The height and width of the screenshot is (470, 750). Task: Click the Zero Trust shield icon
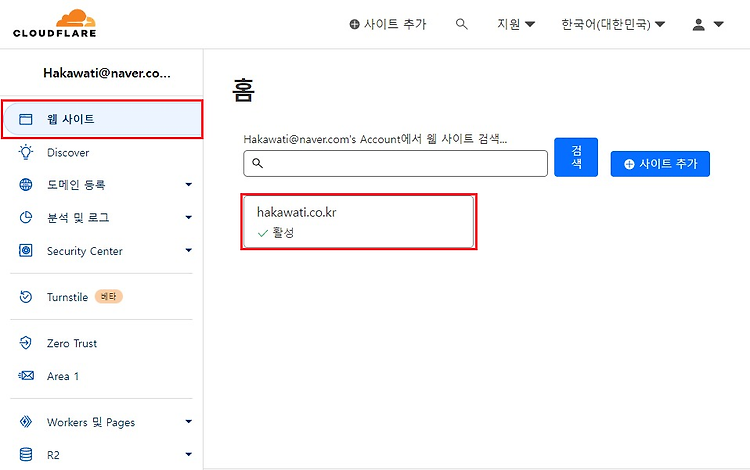pyautogui.click(x=25, y=343)
